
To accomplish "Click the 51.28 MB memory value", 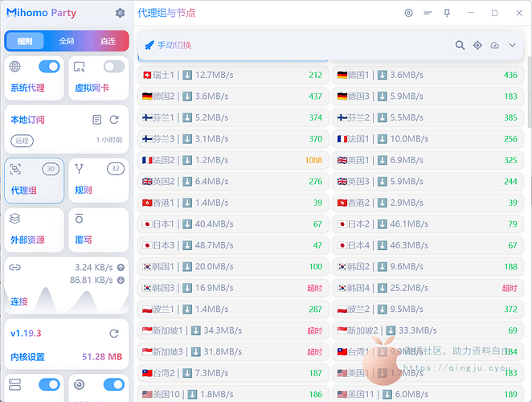I will click(x=102, y=357).
